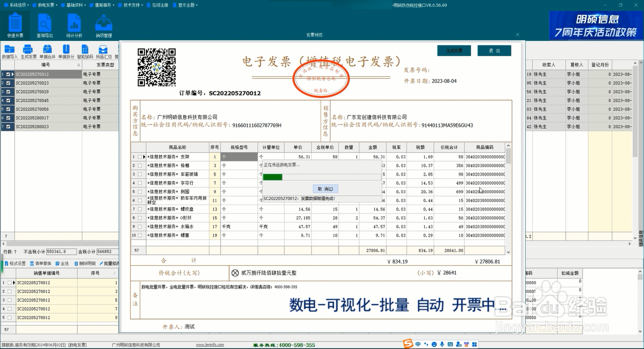Uncheck order SC202205270012 in the main list

coord(9,74)
